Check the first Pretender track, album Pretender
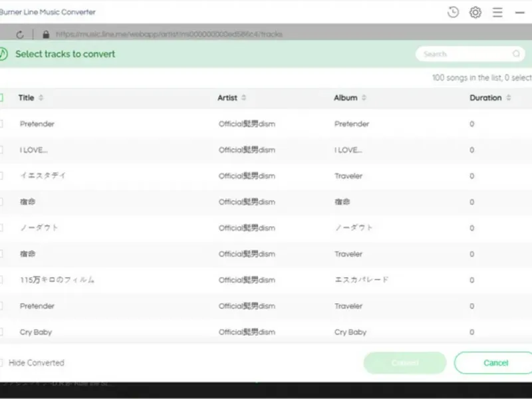Image resolution: width=532 pixels, height=399 pixels. pyautogui.click(x=1, y=124)
